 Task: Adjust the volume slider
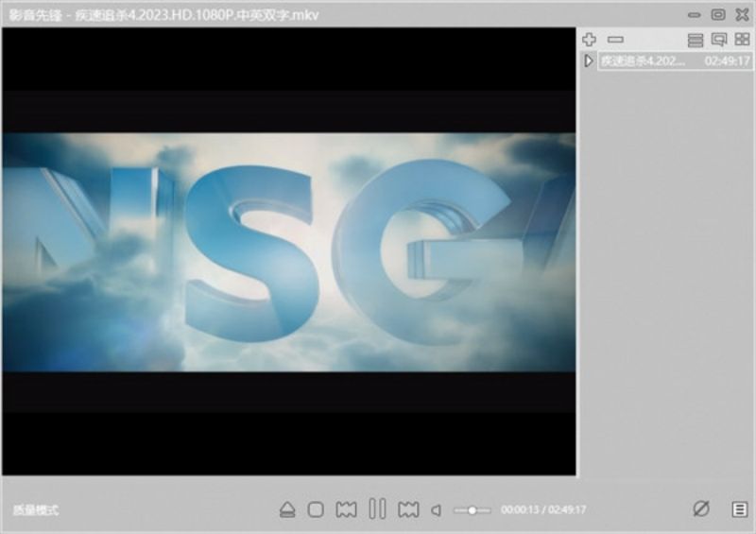point(472,509)
